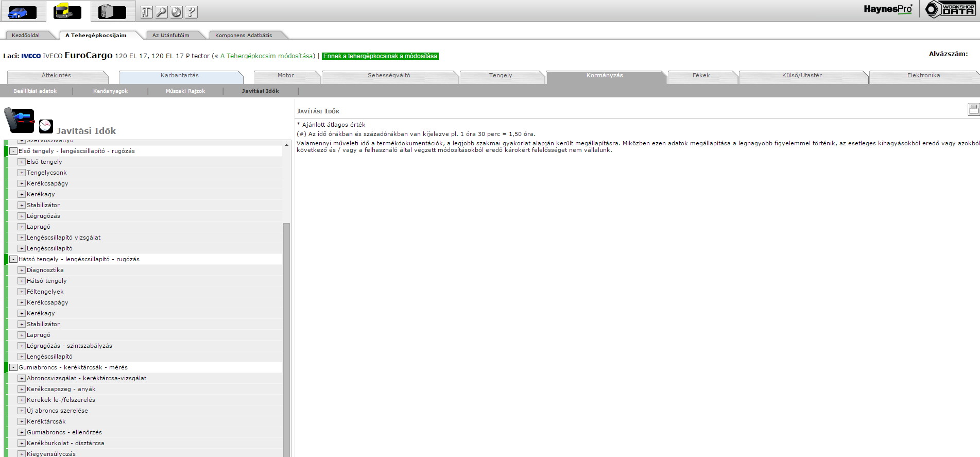Image resolution: width=980 pixels, height=457 pixels.
Task: Open the Komponens Adatbázis tab
Action: (x=244, y=35)
